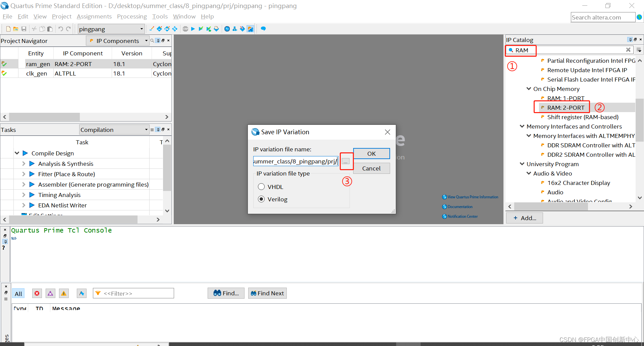Click the Project Navigator search magnifier icon

pos(152,41)
